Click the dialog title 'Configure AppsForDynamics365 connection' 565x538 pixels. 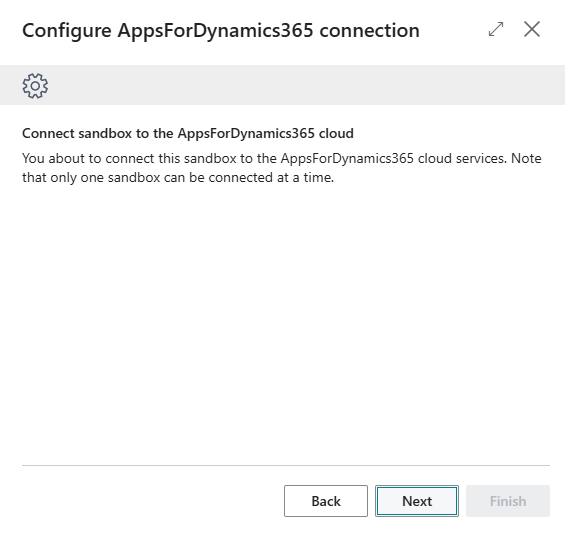[x=221, y=31]
